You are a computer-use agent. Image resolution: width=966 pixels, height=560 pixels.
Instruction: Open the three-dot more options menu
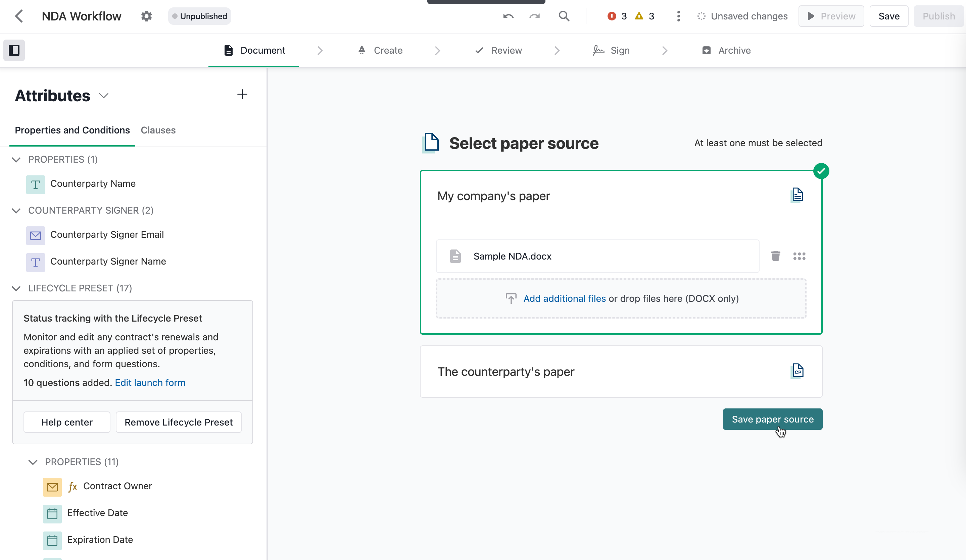pos(678,16)
